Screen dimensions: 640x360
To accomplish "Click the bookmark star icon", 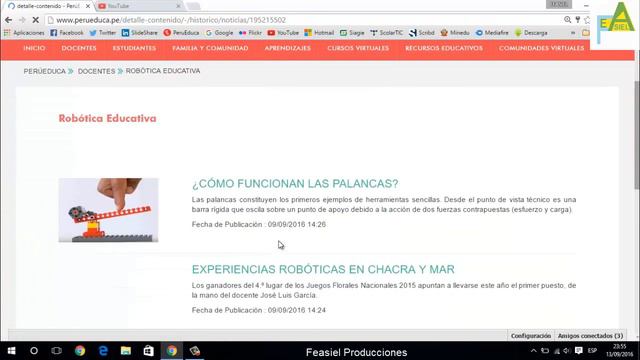I will (x=587, y=20).
